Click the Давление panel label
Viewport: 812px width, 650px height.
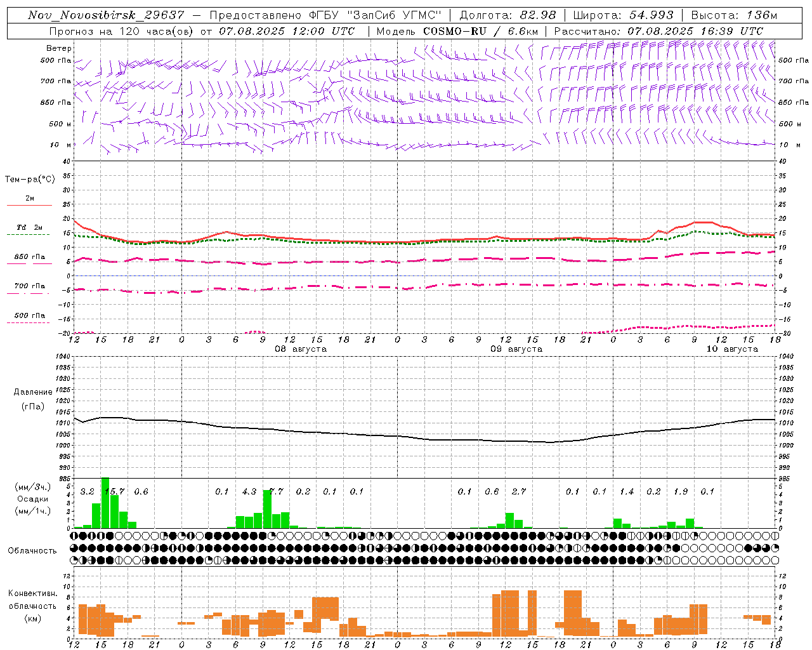[x=33, y=392]
